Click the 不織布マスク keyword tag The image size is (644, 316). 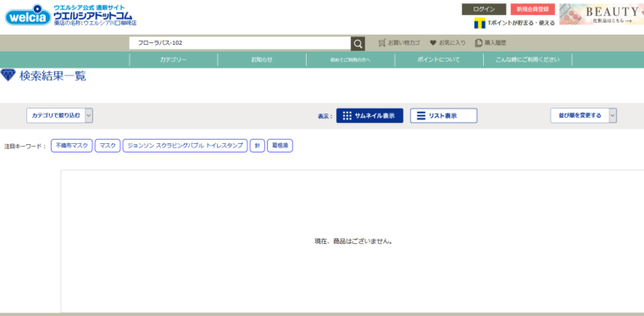pos(72,146)
